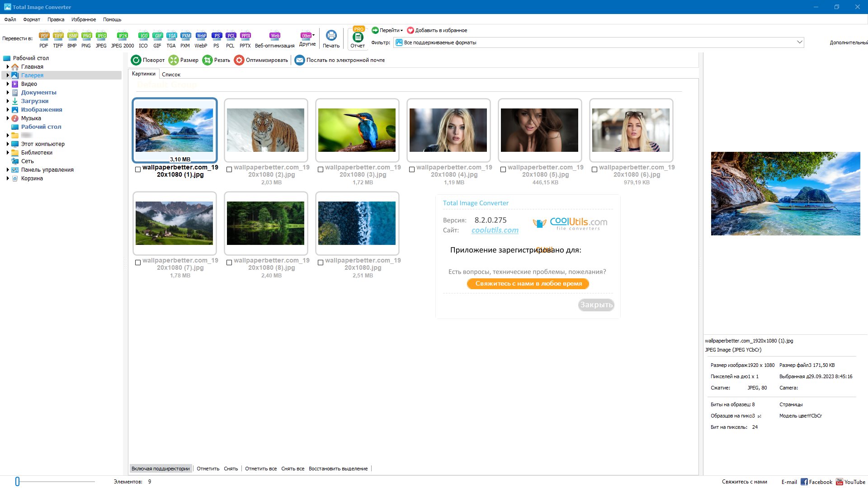Send images via Послать по электронной почте
Image resolution: width=868 pixels, height=488 pixels.
[x=340, y=60]
